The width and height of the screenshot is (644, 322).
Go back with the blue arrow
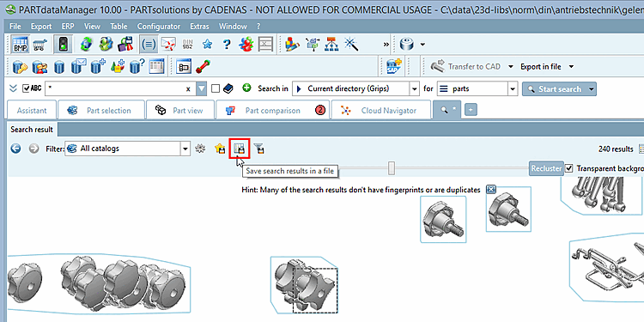click(15, 149)
